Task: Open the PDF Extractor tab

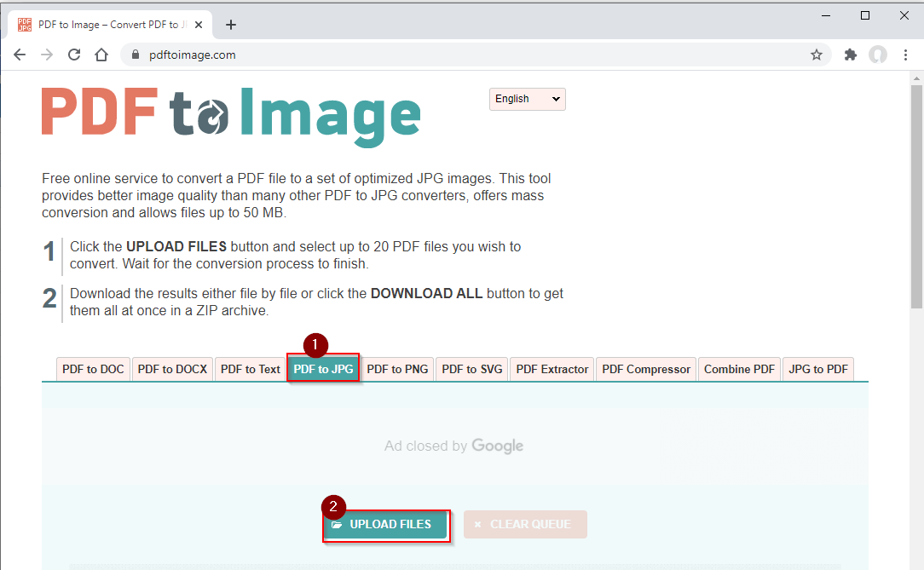Action: coord(552,369)
